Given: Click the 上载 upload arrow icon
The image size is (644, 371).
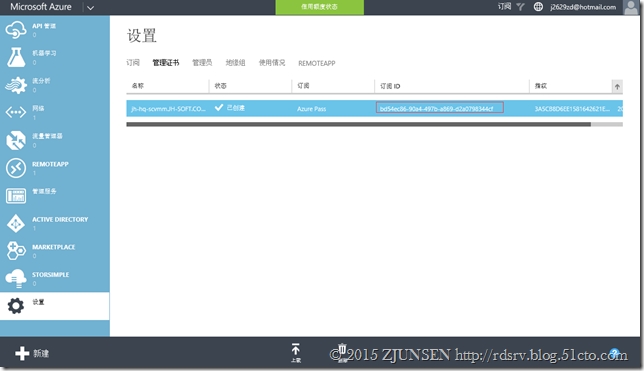Looking at the screenshot, I should 296,350.
